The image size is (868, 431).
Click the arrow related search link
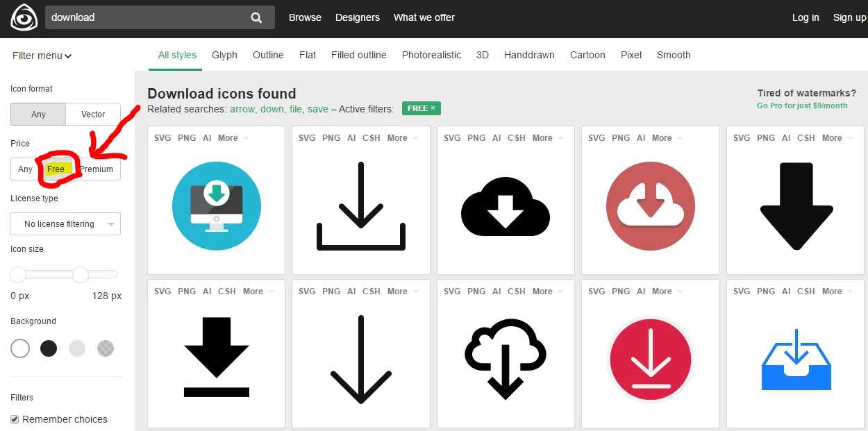[242, 109]
